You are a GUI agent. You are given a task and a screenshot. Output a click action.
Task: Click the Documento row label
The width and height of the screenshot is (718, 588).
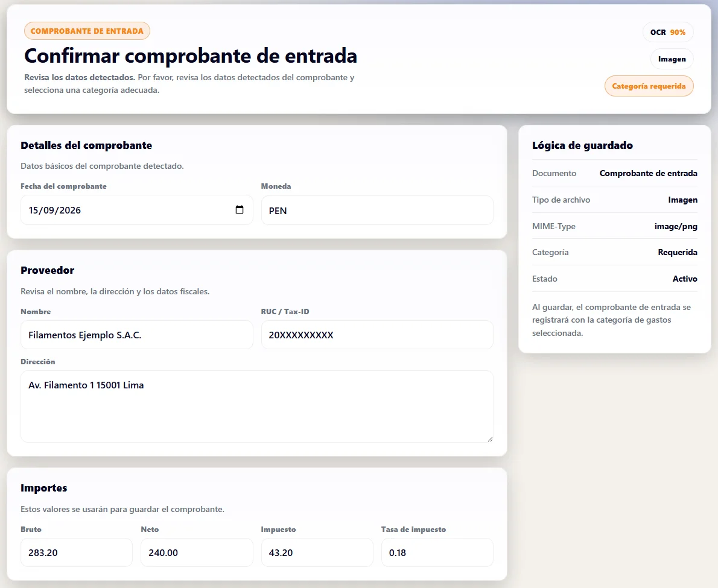554,174
